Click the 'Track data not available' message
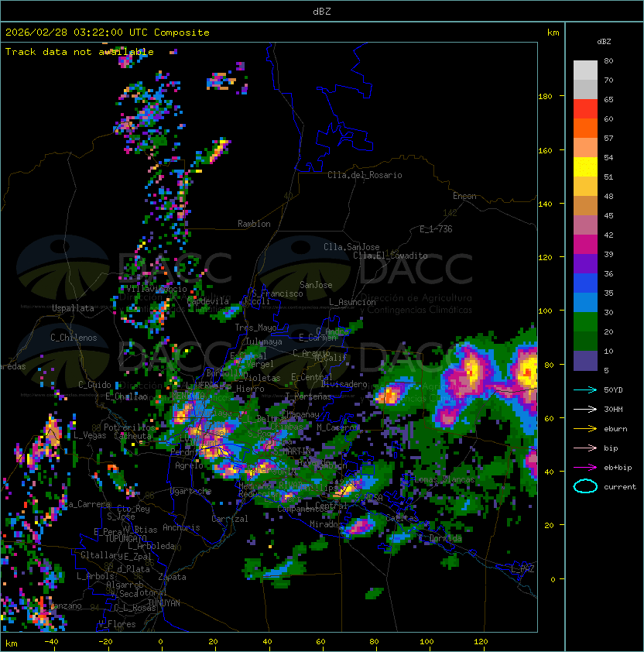This screenshot has width=644, height=652. (x=80, y=52)
